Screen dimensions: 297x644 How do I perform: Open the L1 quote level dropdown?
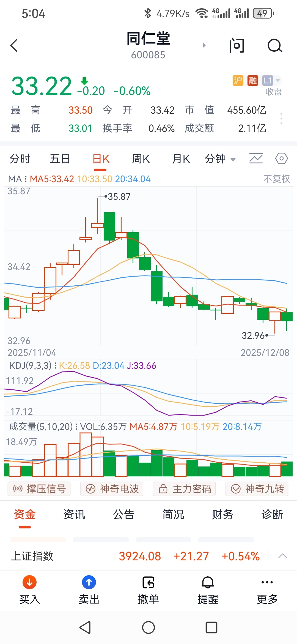coord(271,80)
